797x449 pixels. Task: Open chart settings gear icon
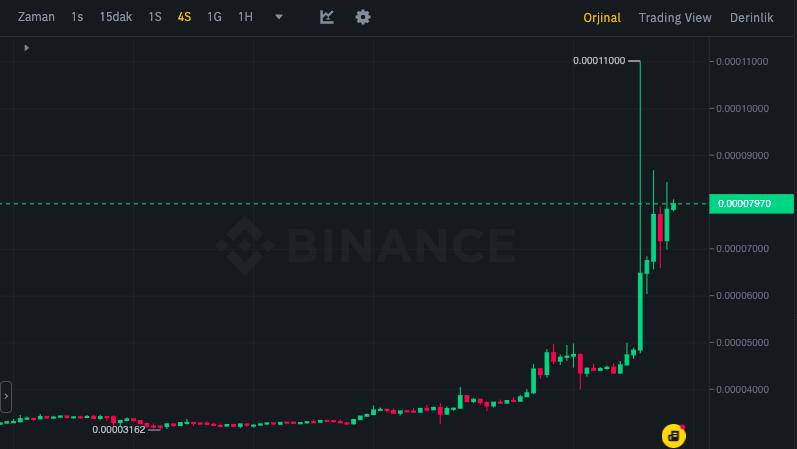363,17
